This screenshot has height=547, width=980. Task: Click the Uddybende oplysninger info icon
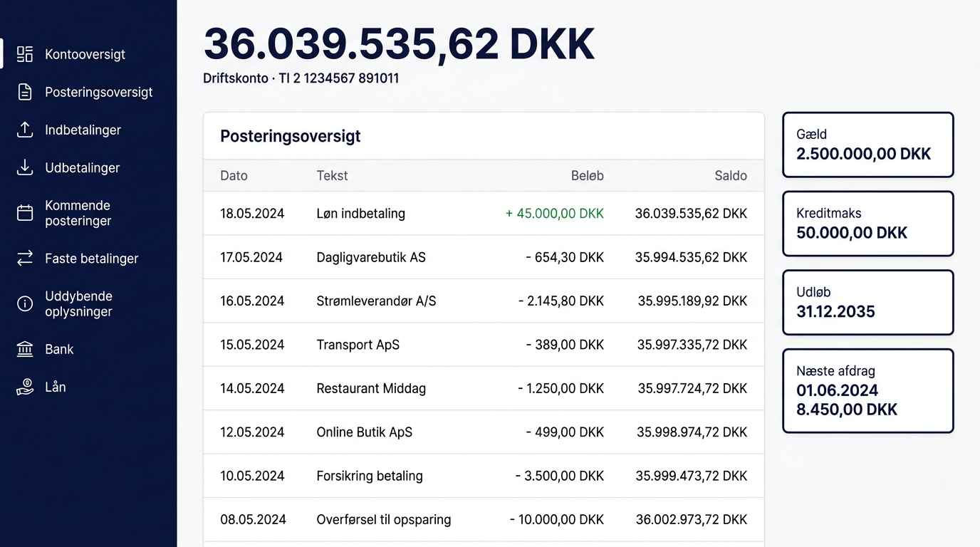click(25, 304)
